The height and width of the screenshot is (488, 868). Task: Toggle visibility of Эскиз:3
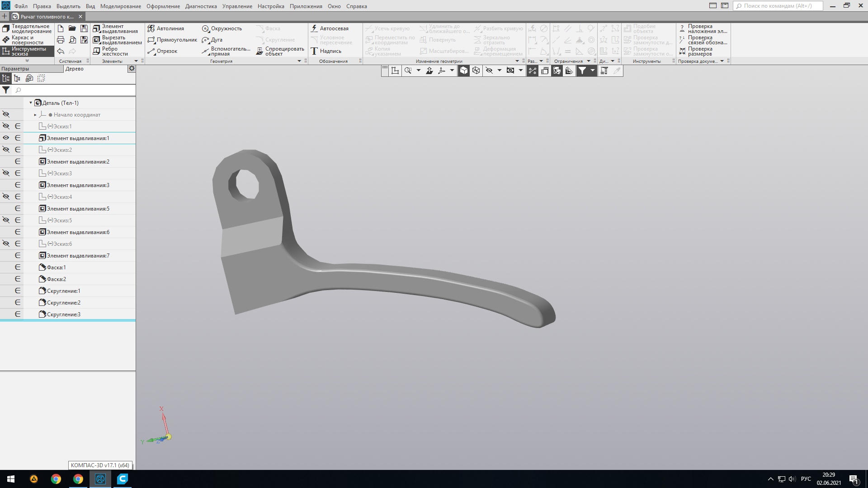[x=6, y=173]
